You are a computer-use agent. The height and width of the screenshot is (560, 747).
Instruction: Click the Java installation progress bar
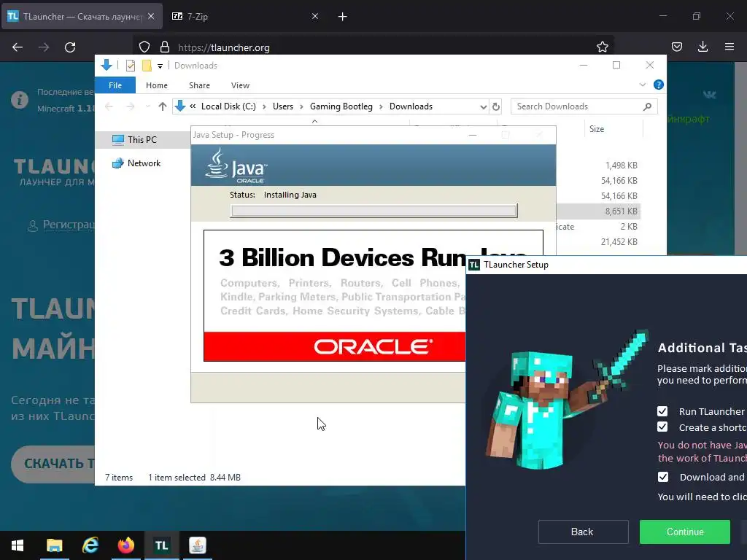pos(374,211)
